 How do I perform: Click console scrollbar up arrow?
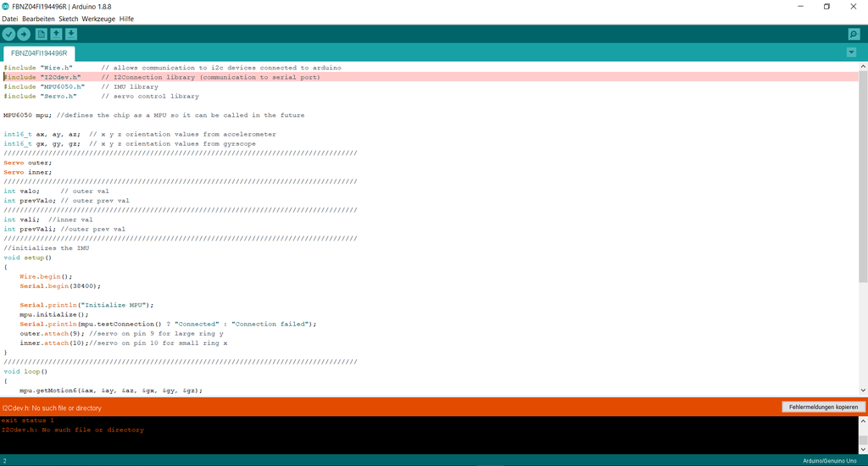pos(863,420)
